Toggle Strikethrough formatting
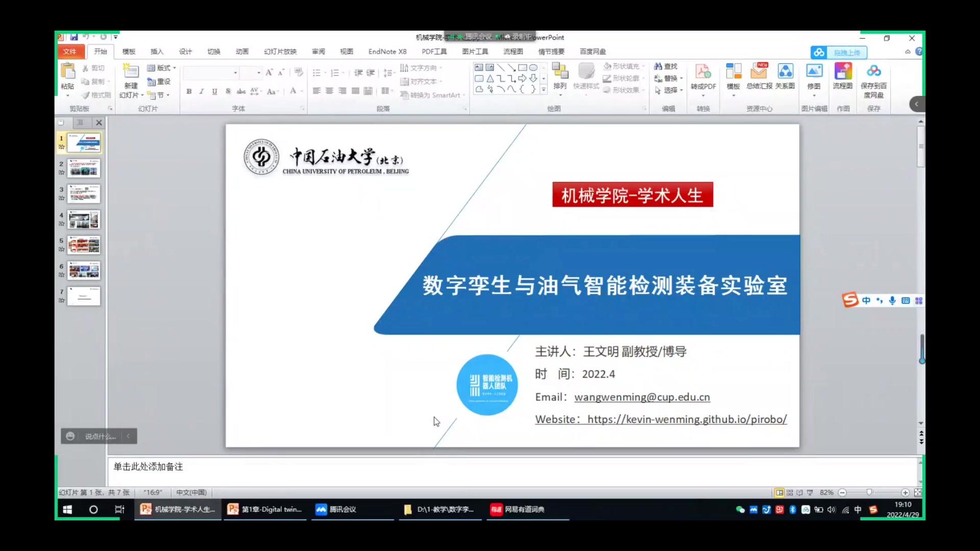The width and height of the screenshot is (980, 551). point(241,91)
